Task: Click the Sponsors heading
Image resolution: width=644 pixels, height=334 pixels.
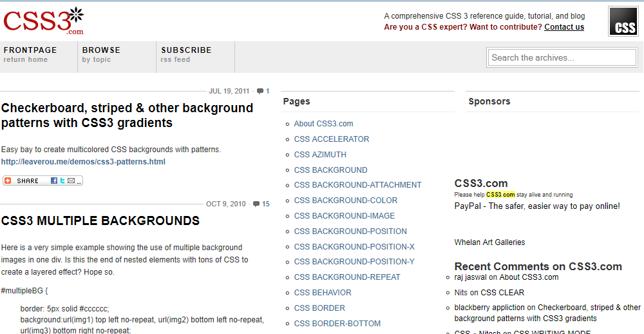Action: (489, 102)
